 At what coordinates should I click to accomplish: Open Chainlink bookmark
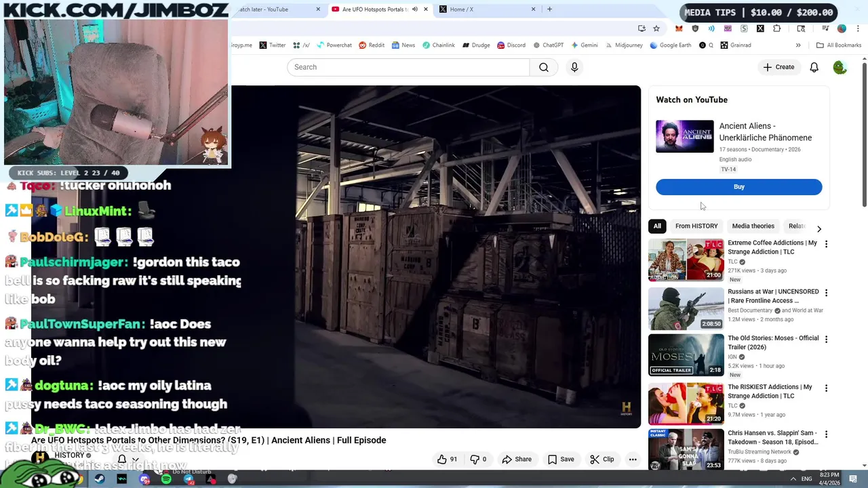pos(438,45)
